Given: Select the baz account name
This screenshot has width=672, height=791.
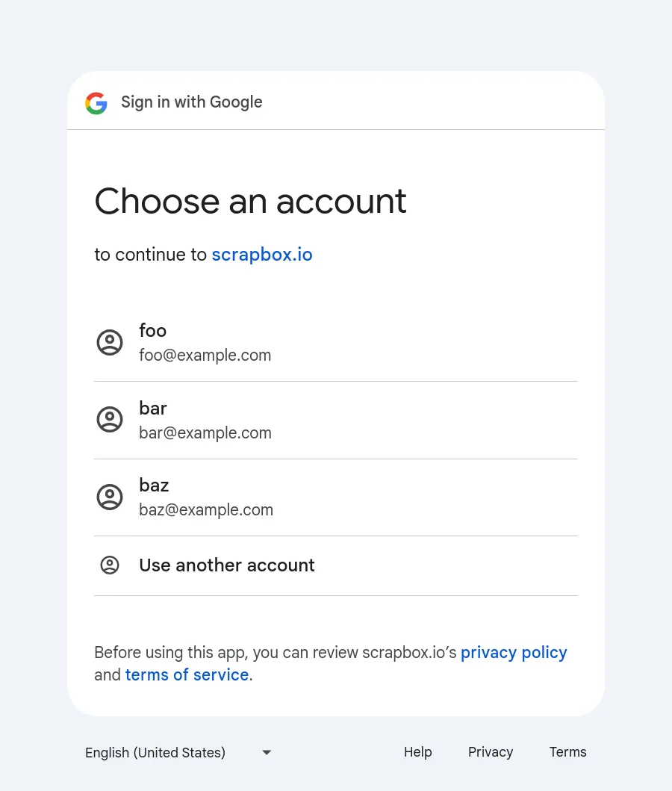Looking at the screenshot, I should pos(154,486).
